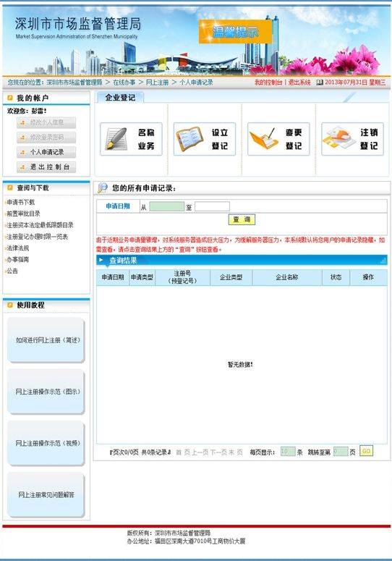Open the 注销登记 icon tile
The height and width of the screenshot is (561, 392).
click(353, 139)
